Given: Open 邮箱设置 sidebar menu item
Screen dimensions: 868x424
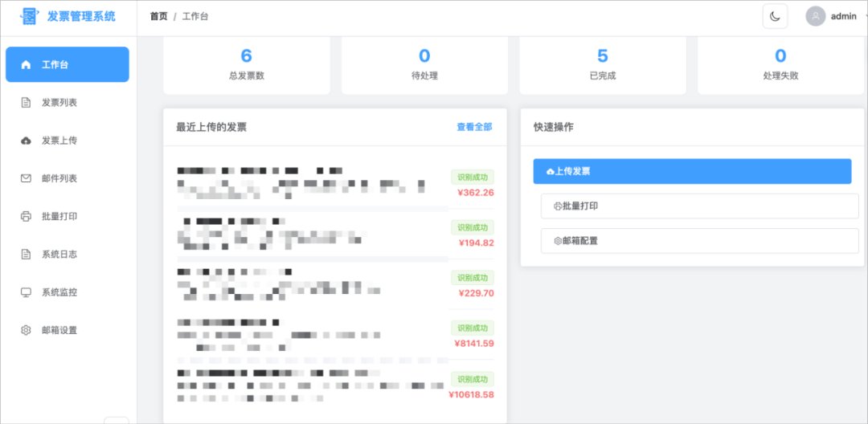Looking at the screenshot, I should (68, 330).
